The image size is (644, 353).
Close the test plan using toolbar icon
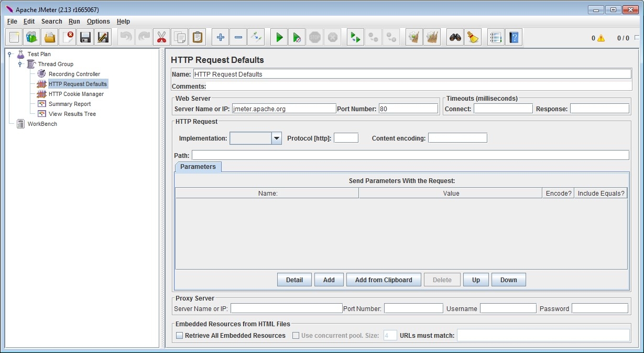coord(68,37)
